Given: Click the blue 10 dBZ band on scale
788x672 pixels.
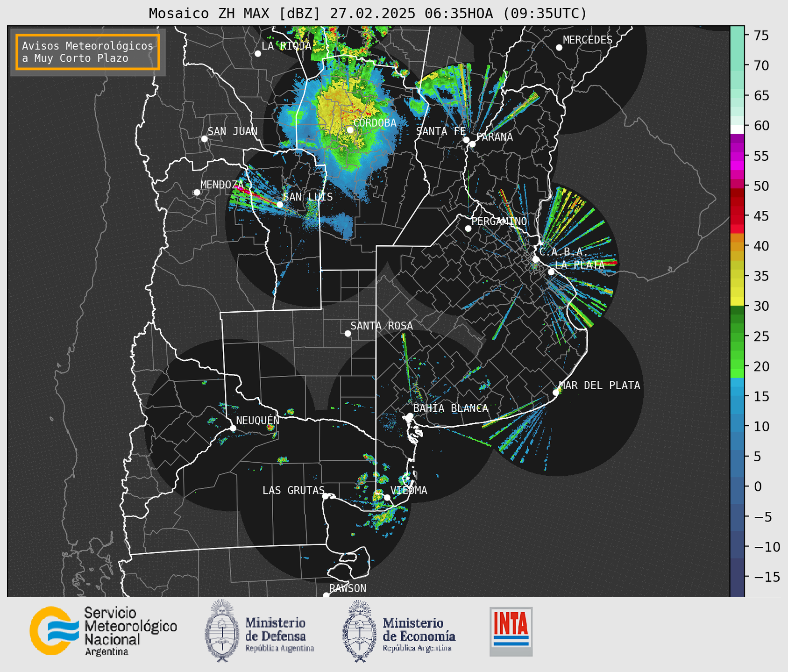Looking at the screenshot, I should point(737,426).
